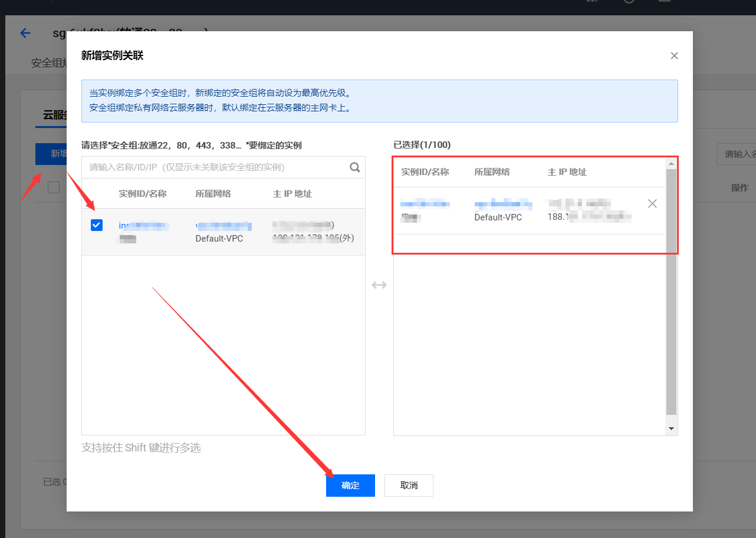Click scrollbar down arrow in selected list
756x538 pixels.
[x=671, y=428]
